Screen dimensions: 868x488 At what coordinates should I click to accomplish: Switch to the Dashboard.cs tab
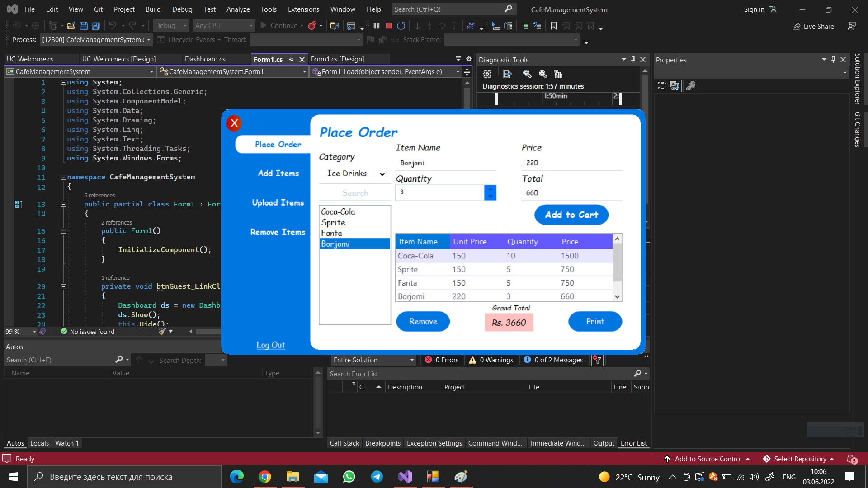coord(205,59)
